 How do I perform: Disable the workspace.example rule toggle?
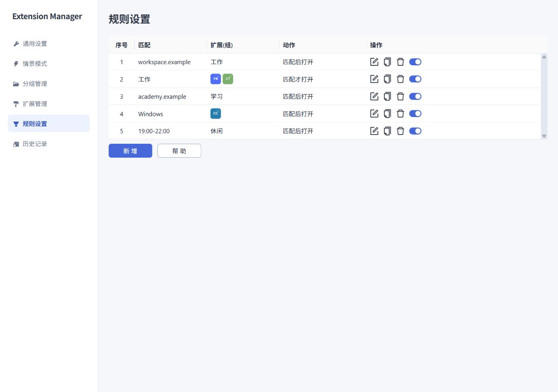pyautogui.click(x=415, y=62)
